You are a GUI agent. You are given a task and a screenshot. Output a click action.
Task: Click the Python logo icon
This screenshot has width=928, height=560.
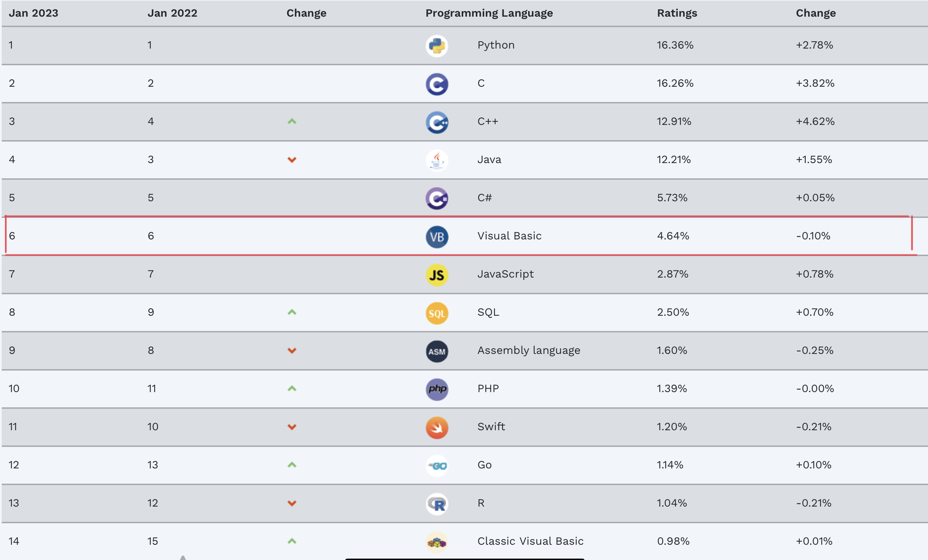[x=437, y=46]
